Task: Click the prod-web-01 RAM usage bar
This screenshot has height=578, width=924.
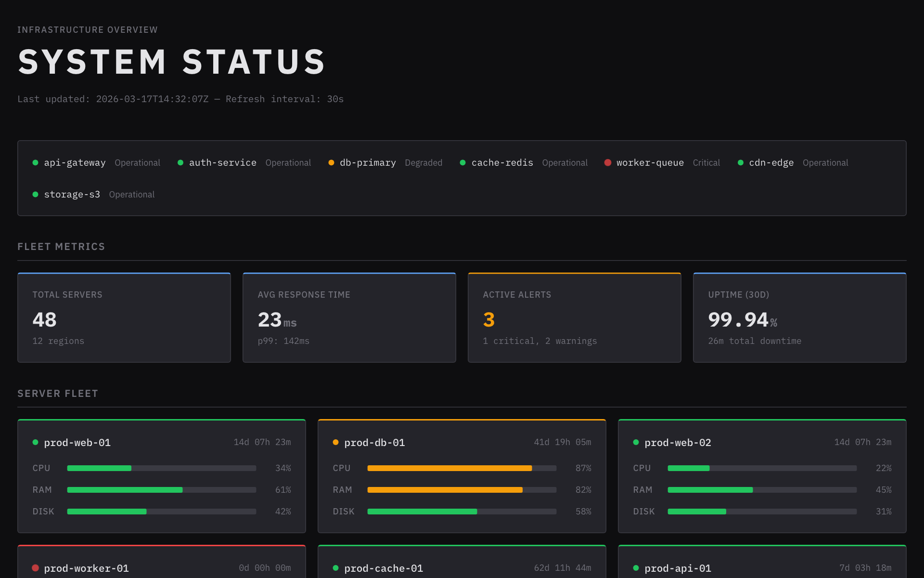Action: pos(161,490)
